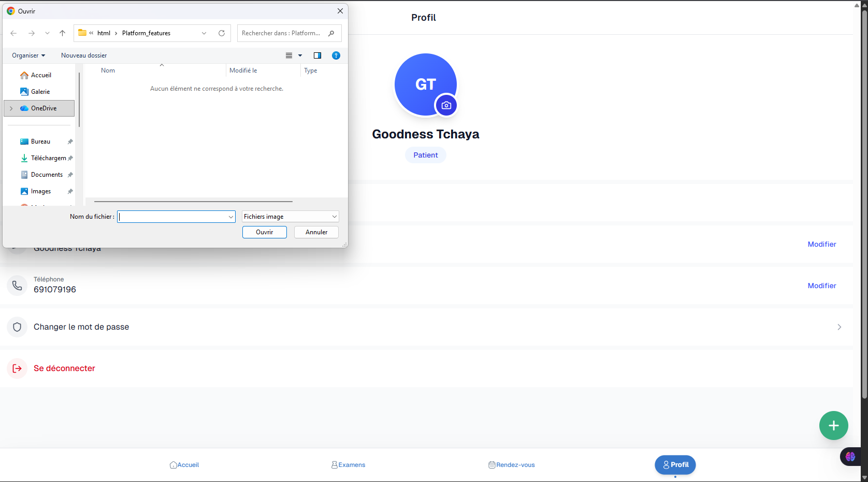Click Se déconnecter to log out
Image resolution: width=868 pixels, height=482 pixels.
64,368
